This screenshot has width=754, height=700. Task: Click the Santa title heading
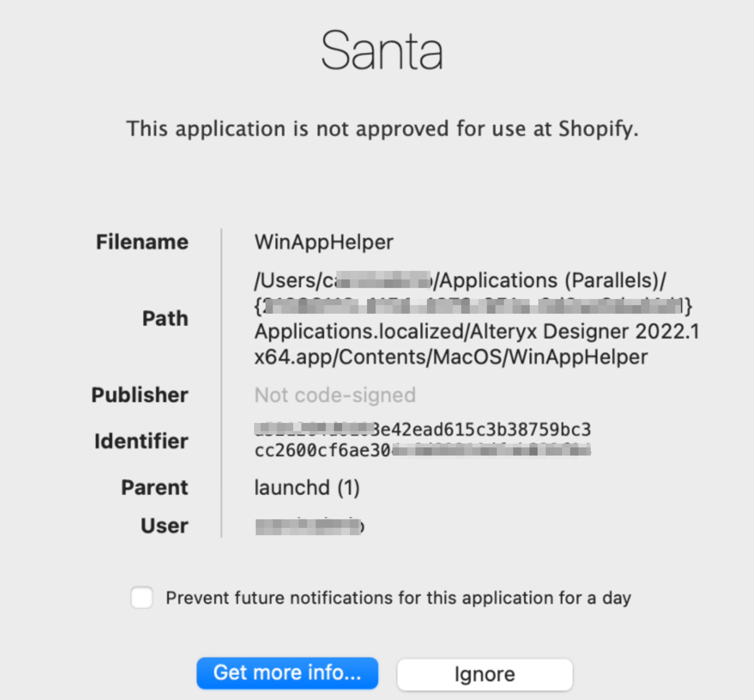click(x=382, y=51)
